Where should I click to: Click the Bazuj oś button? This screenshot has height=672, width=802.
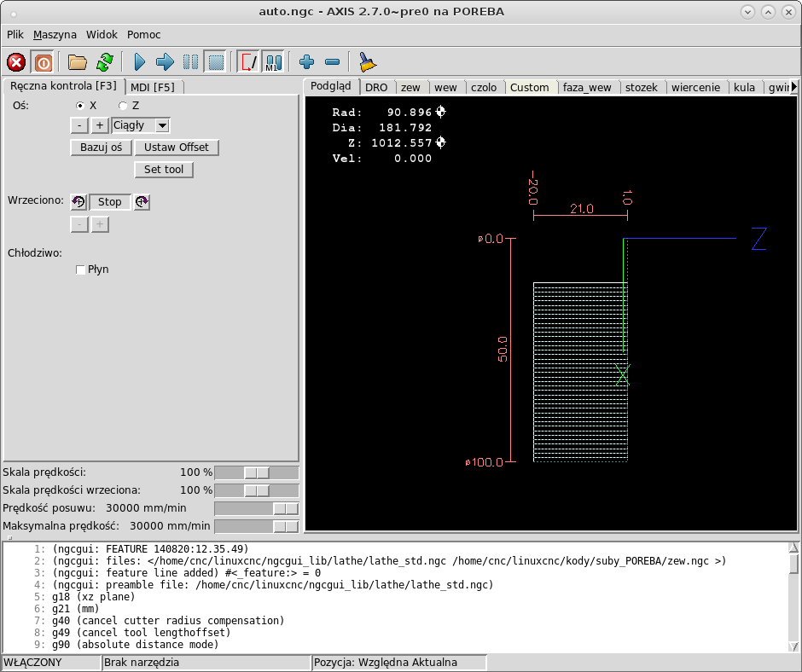[x=101, y=148]
